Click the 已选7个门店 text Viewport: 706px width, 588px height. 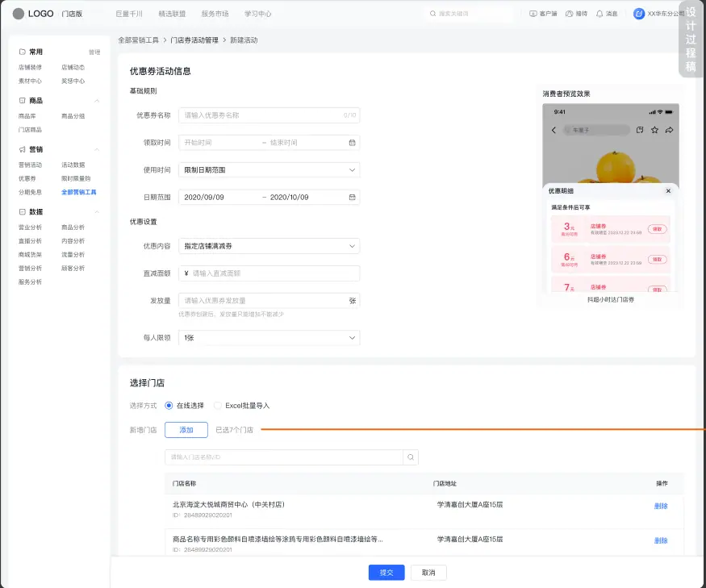point(234,430)
